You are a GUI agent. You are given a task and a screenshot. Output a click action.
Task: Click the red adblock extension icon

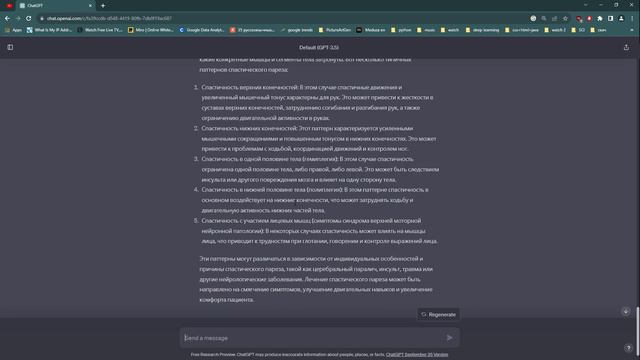589,18
